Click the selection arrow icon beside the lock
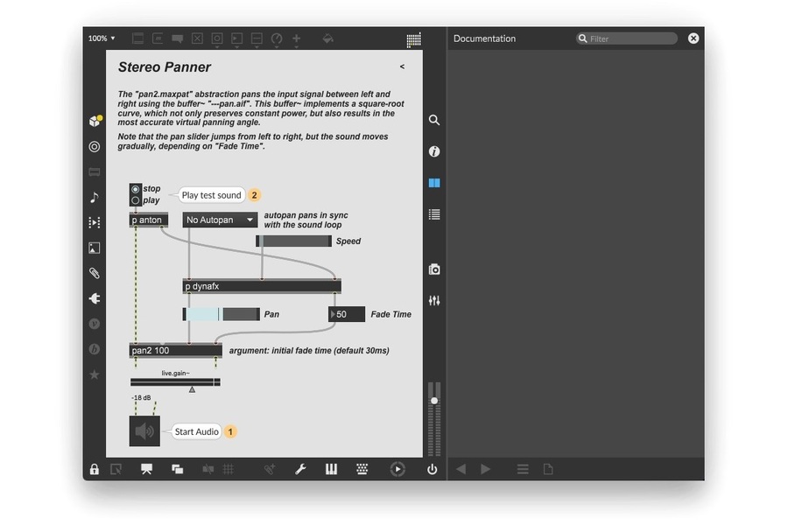Image resolution: width=788 pixels, height=532 pixels. [x=116, y=469]
